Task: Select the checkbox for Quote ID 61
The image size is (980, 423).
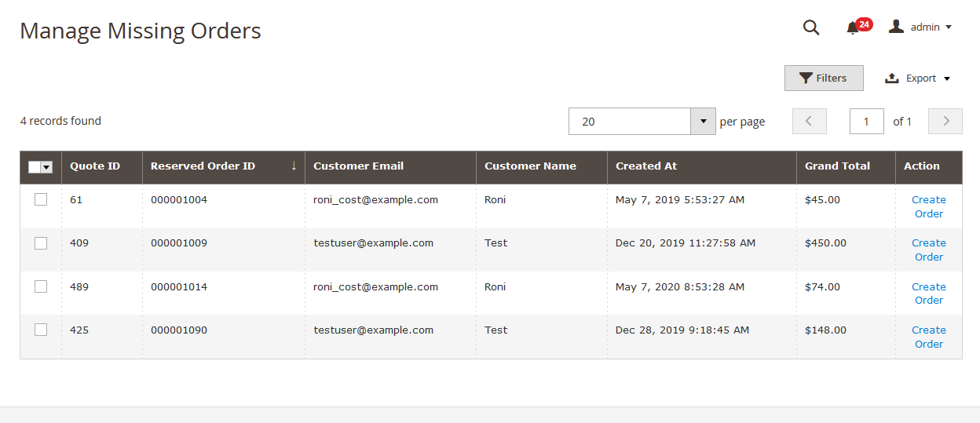Action: tap(41, 200)
